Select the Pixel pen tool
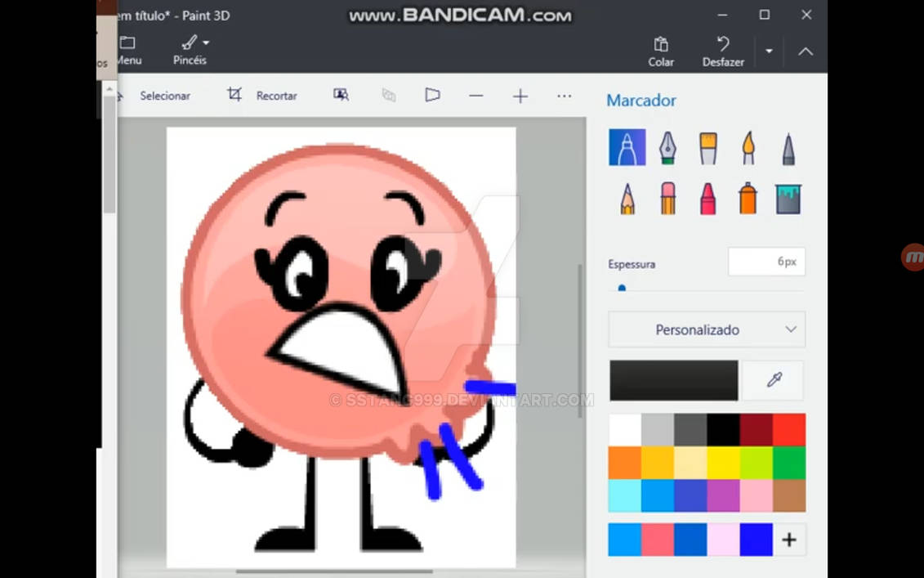Viewport: 924px width, 578px height. click(x=788, y=149)
